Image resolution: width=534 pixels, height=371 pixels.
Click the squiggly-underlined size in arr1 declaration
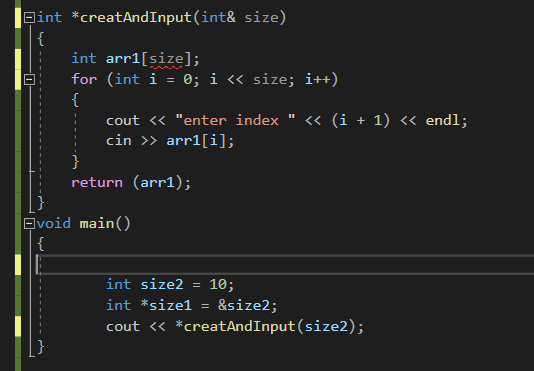pyautogui.click(x=166, y=59)
